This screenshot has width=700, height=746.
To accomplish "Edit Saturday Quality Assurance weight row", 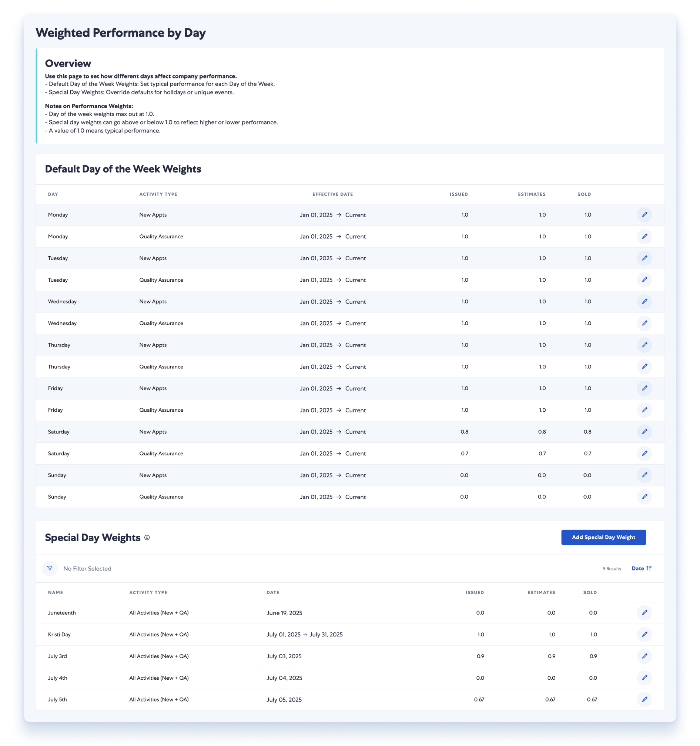I will 644,453.
